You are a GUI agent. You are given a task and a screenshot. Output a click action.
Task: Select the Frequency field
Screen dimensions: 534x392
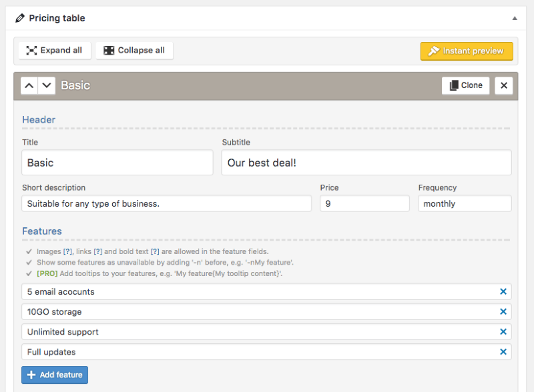[x=465, y=204]
